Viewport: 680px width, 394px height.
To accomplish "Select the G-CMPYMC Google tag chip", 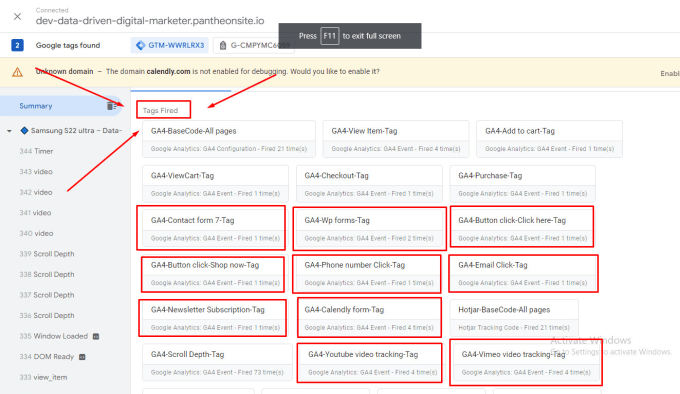I will point(254,45).
